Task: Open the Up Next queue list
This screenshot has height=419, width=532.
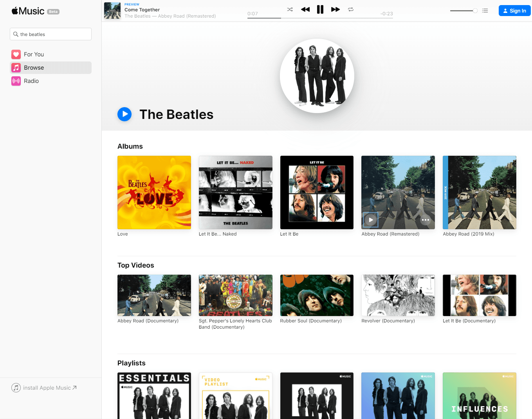Action: point(485,11)
